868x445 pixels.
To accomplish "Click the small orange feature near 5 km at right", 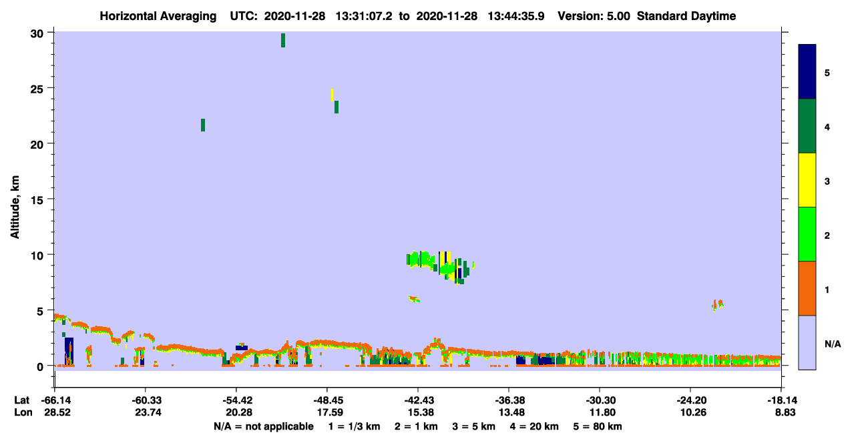I will [718, 305].
